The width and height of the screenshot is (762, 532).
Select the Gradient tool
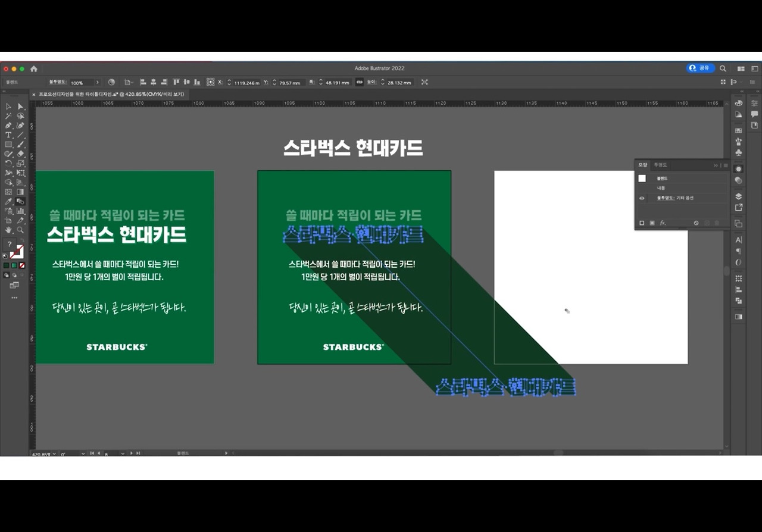tap(20, 192)
